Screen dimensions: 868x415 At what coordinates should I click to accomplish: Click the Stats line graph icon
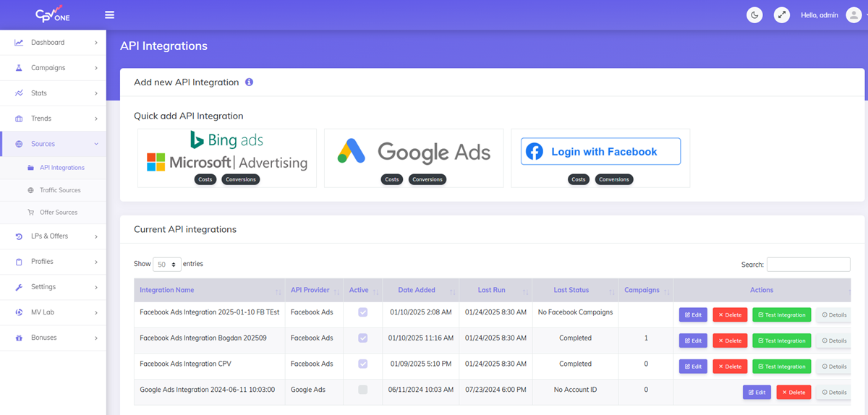(x=19, y=93)
